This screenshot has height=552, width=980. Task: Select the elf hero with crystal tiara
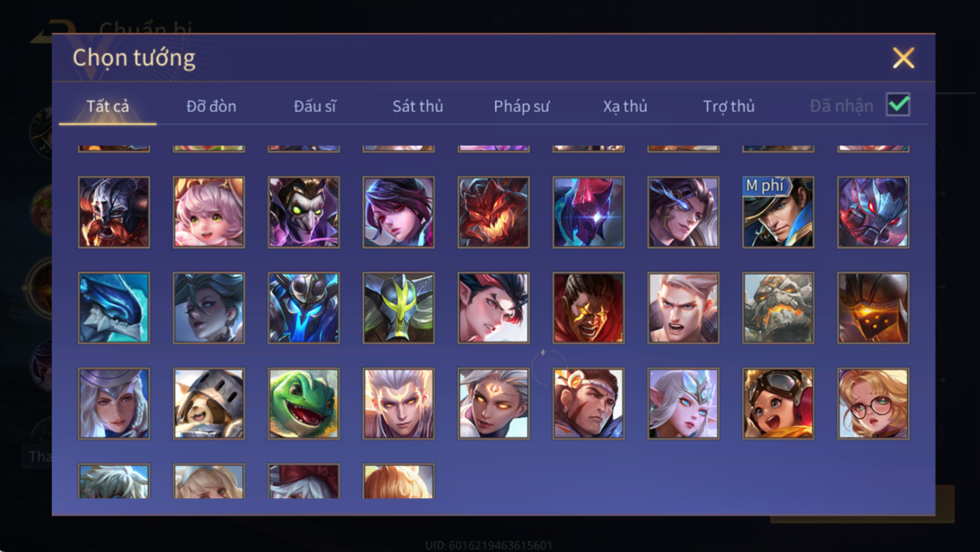[x=683, y=403]
